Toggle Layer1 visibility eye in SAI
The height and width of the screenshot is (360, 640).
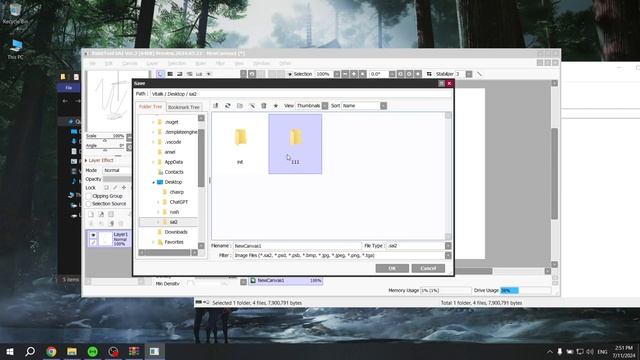[x=93, y=235]
